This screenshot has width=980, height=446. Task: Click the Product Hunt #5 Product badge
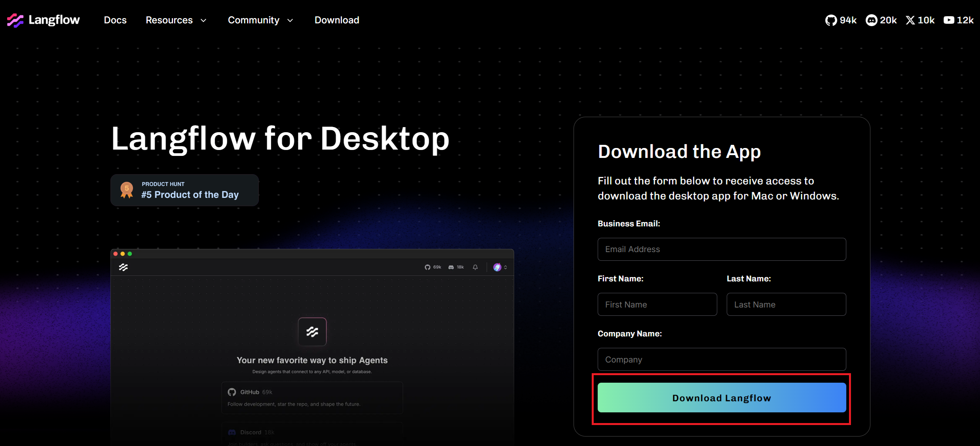click(x=184, y=190)
